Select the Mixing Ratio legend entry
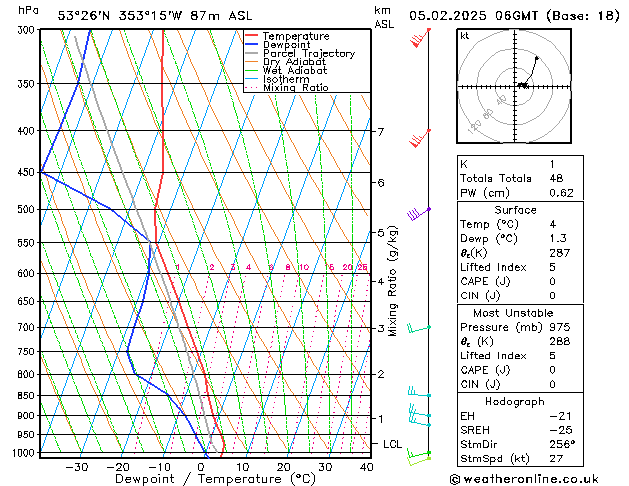Viewport: 629px width, 486px height. point(295,88)
